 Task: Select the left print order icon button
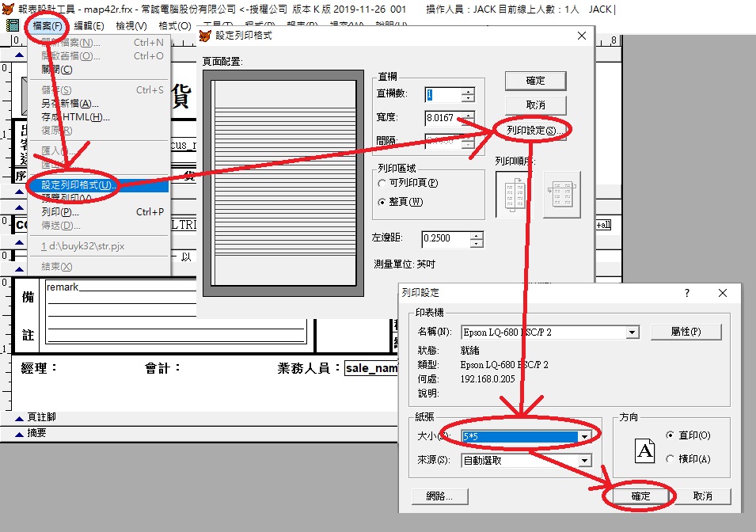pos(514,194)
